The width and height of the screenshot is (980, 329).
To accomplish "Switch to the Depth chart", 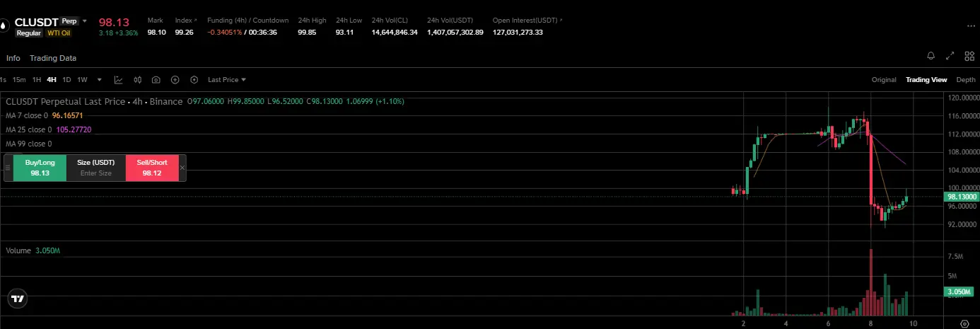I will click(x=966, y=80).
